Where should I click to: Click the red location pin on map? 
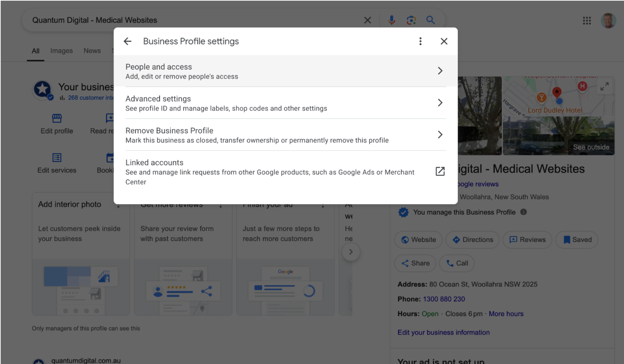click(x=557, y=92)
